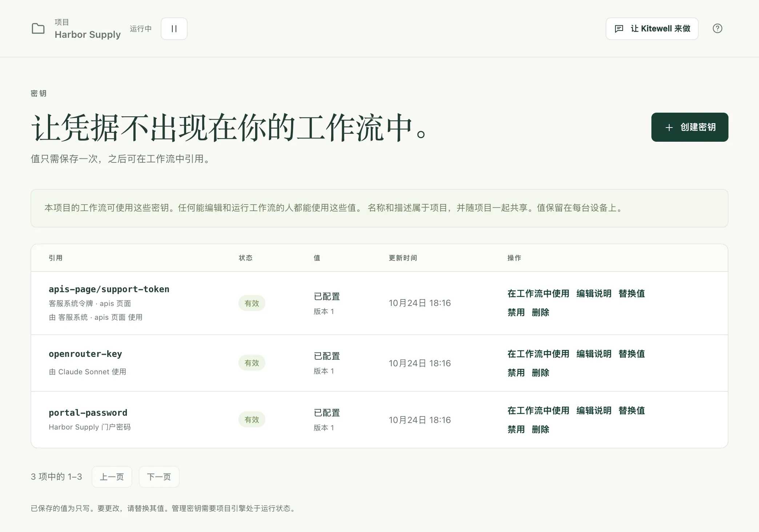Open the Harbor Supply project name
Screen dimensions: 759x532
click(x=88, y=35)
